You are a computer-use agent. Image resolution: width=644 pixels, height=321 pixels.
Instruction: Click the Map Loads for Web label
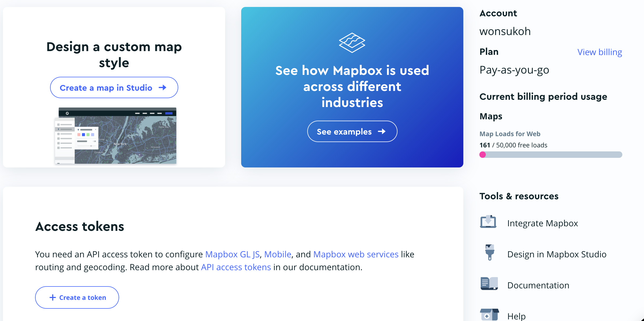click(510, 134)
